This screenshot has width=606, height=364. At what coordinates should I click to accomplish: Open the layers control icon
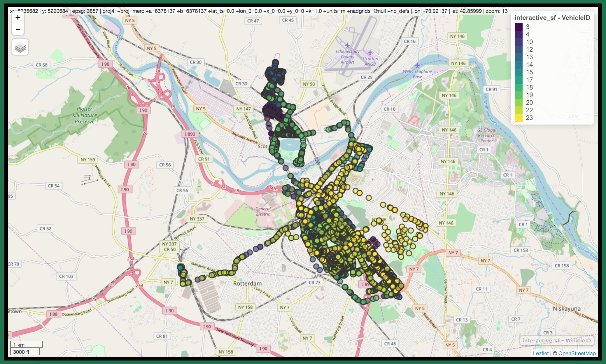coord(20,47)
